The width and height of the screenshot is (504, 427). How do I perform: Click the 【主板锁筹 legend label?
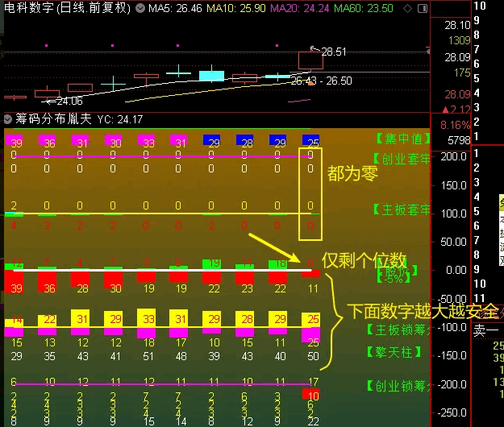point(398,330)
